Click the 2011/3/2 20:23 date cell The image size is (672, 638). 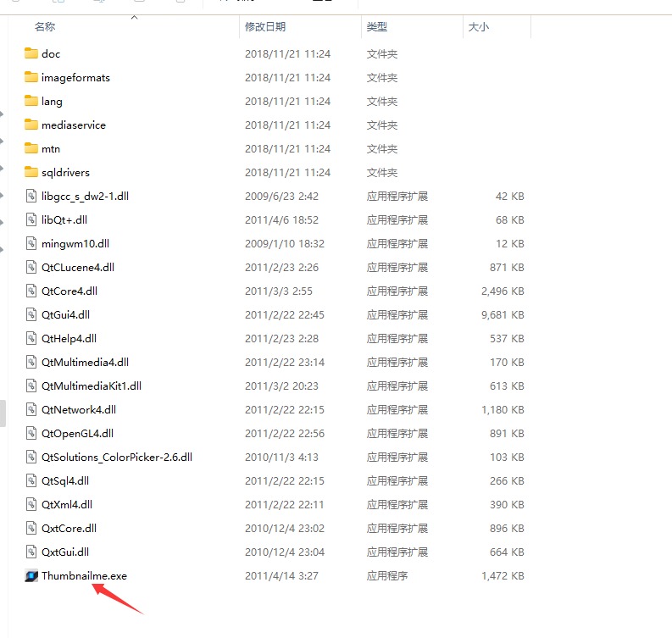[x=281, y=386]
